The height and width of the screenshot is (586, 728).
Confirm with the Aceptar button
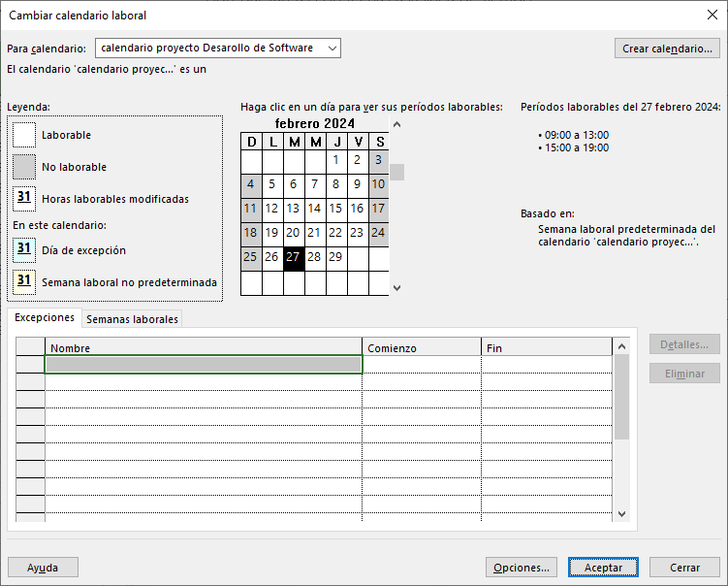pyautogui.click(x=603, y=568)
